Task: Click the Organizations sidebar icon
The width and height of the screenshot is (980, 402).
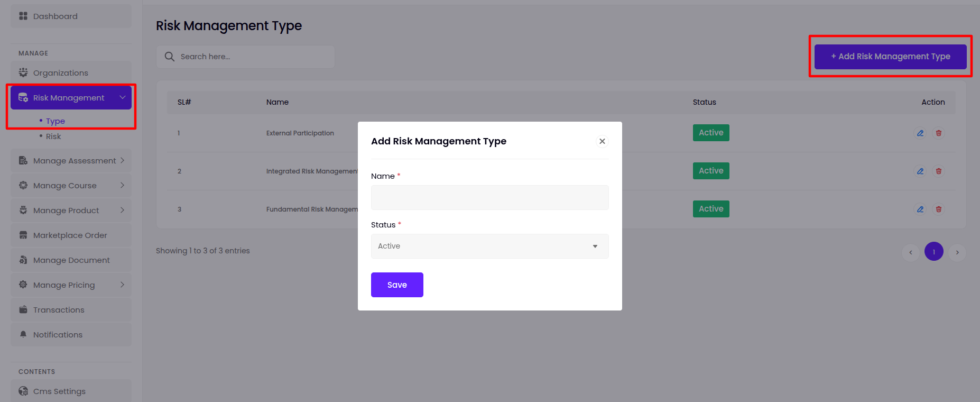Action: (23, 73)
